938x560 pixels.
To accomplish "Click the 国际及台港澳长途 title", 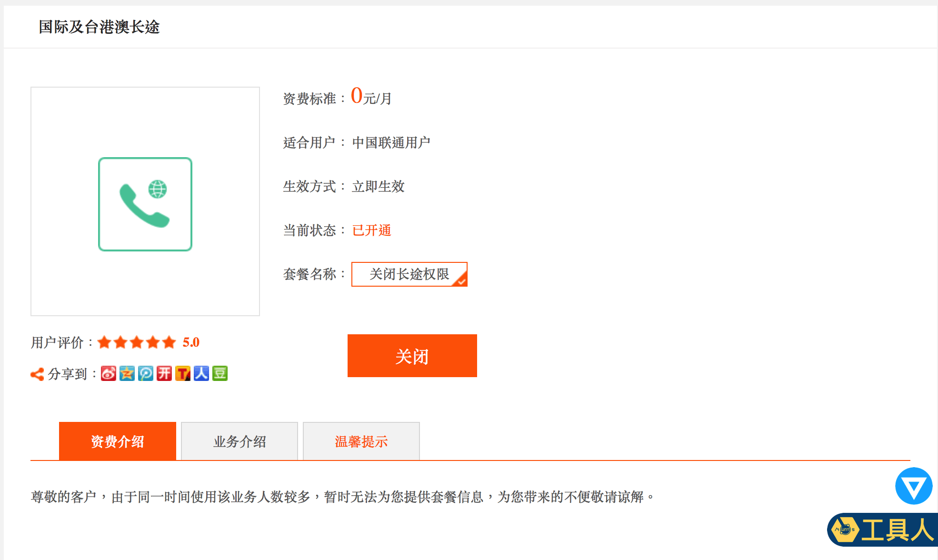I will click(99, 27).
